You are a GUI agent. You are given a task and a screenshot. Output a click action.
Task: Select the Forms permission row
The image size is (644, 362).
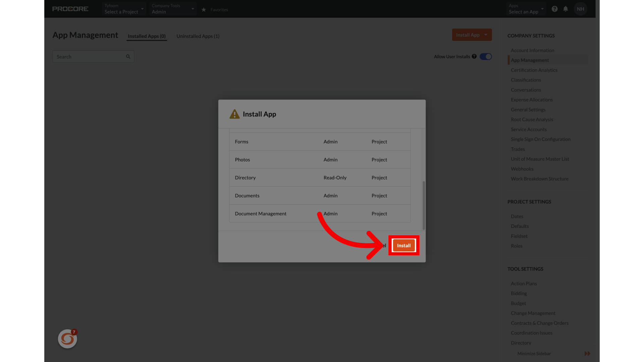point(320,142)
